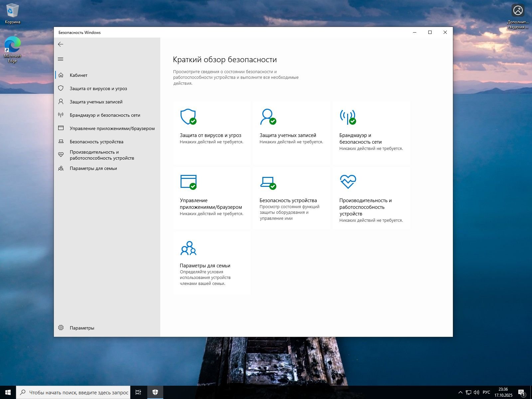Image resolution: width=532 pixels, height=399 pixels.
Task: Open the app and browser control window icon
Action: point(188,182)
